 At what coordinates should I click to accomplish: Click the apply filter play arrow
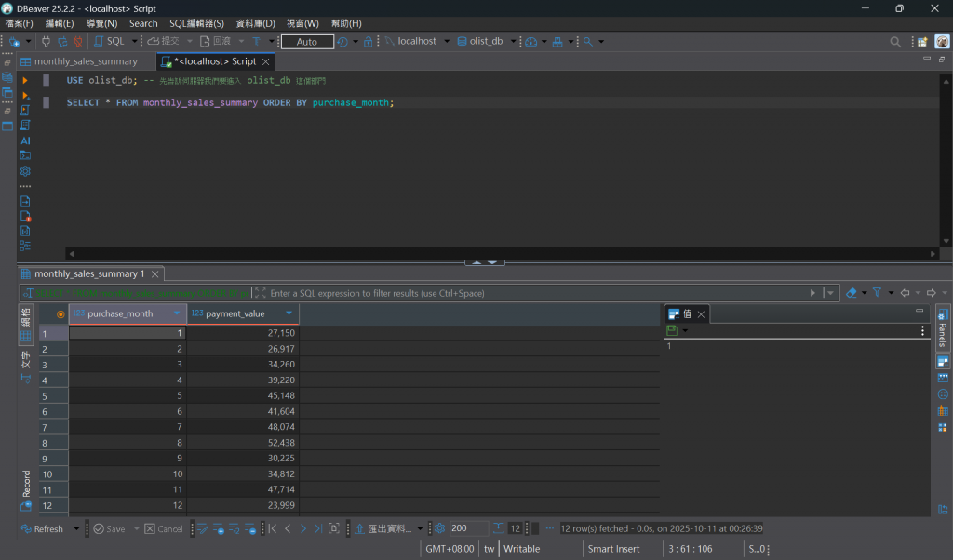coord(812,293)
